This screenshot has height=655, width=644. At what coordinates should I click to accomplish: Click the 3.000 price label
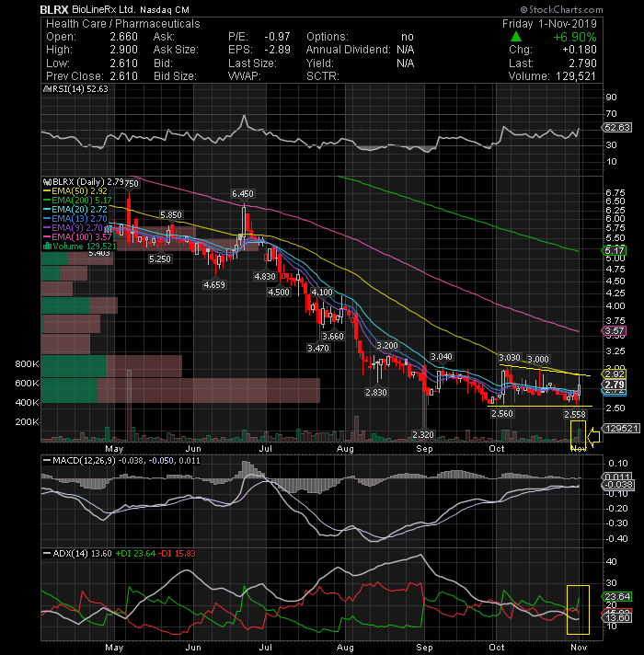[x=538, y=360]
